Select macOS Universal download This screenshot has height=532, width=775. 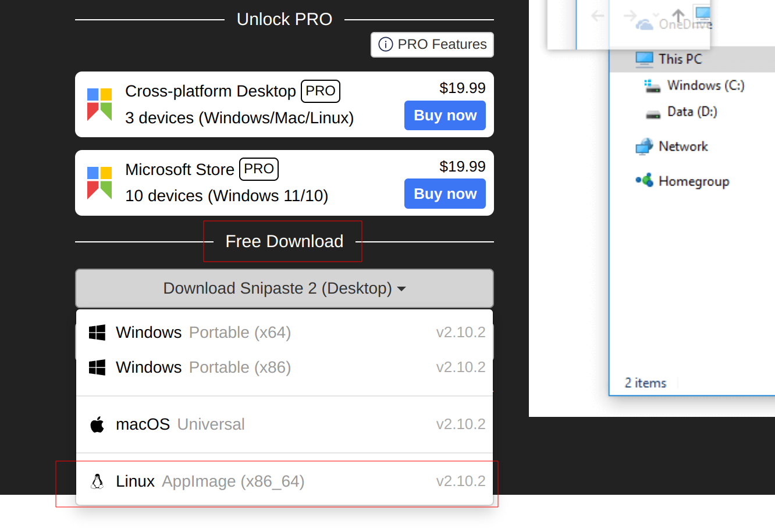pyautogui.click(x=285, y=424)
